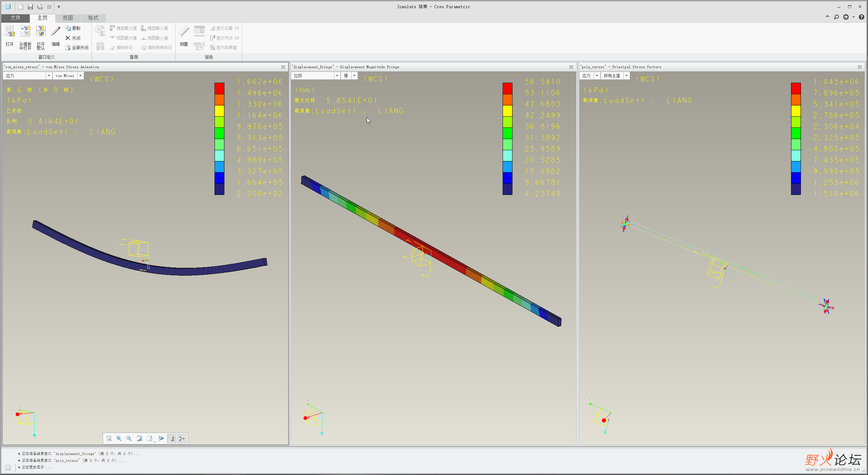Toggle the repaint screen icon in bottom toolbar

pyautogui.click(x=139, y=438)
